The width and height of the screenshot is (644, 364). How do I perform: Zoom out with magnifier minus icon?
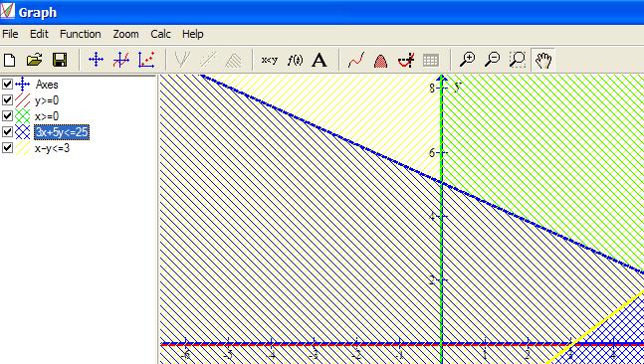(x=492, y=60)
